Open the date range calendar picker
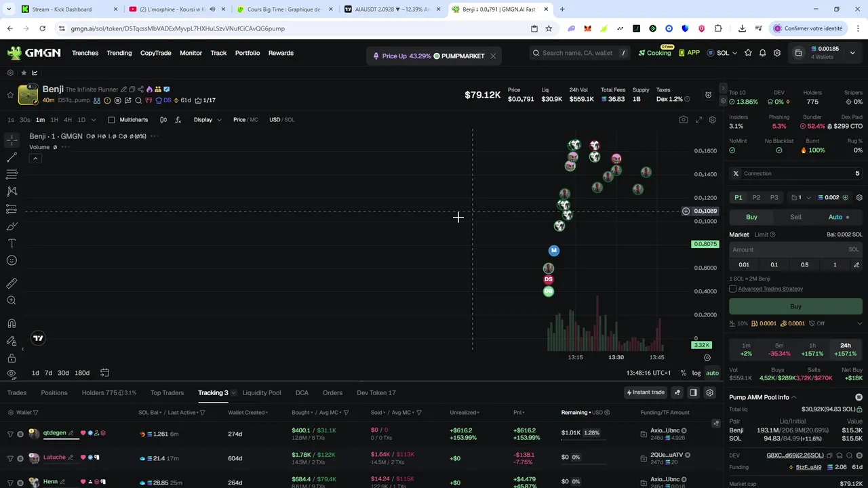The height and width of the screenshot is (488, 868). [104, 373]
